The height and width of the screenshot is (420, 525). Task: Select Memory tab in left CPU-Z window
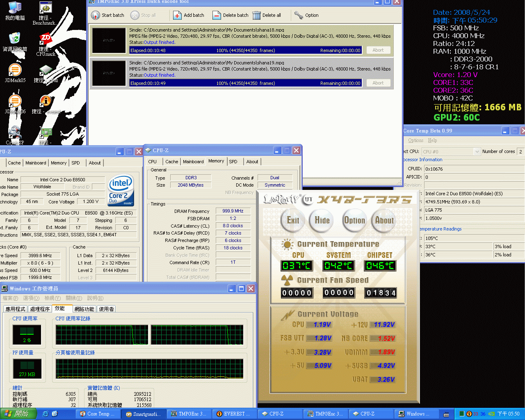(59, 163)
